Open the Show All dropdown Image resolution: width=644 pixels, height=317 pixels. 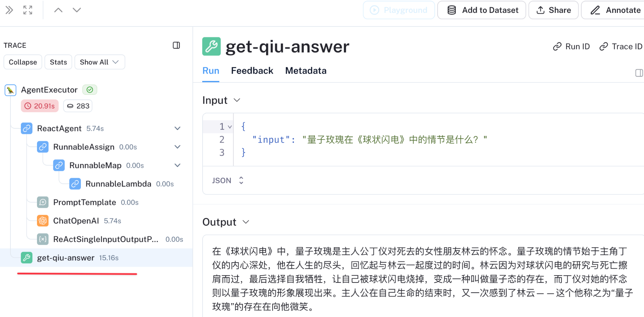100,62
